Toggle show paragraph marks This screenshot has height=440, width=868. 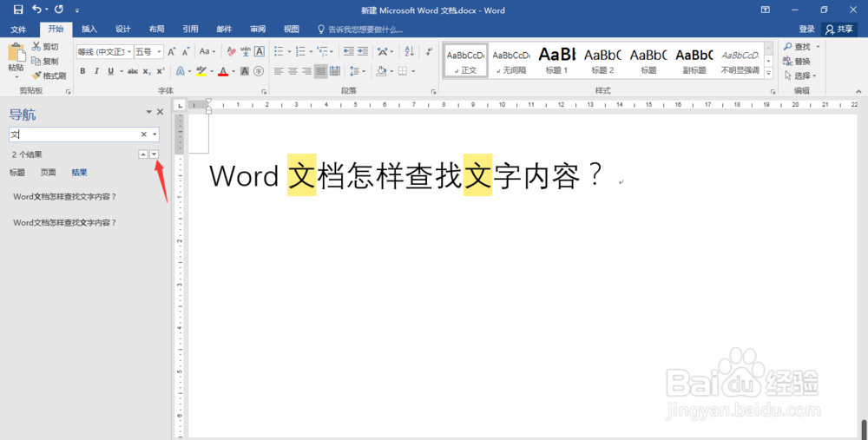coord(429,51)
